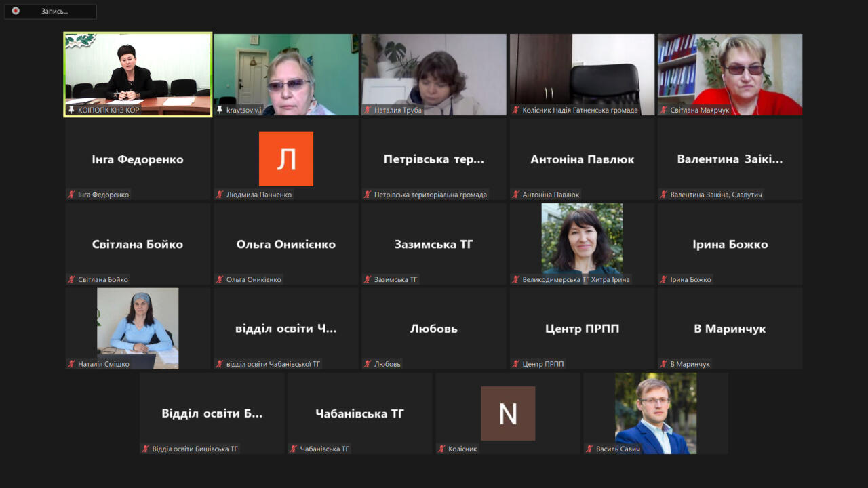868x488 pixels.
Task: Click the large 'Петрівська тер...' tile name
Action: (x=434, y=160)
